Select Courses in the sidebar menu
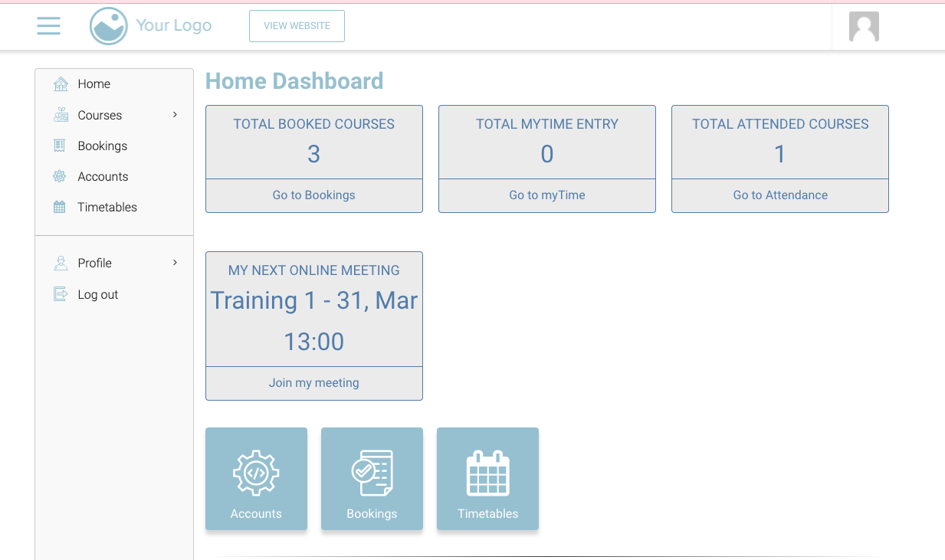Screen dimensions: 945x560 (x=100, y=115)
